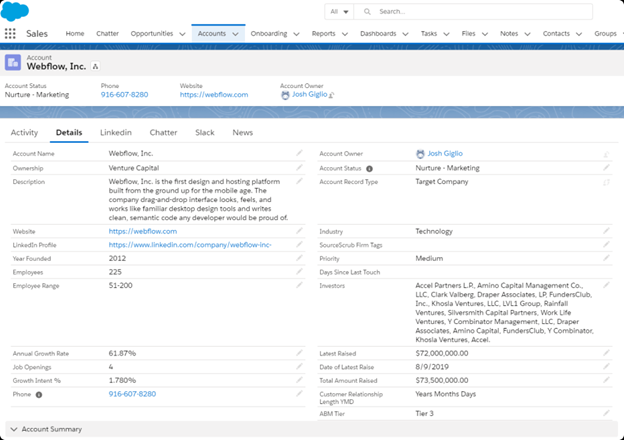Open the App Launcher grid icon
624x440 pixels.
10,34
